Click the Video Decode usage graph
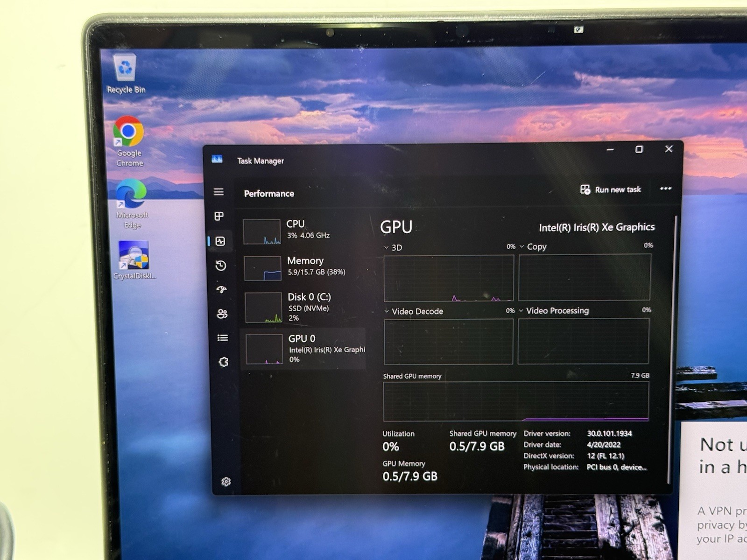Image resolution: width=747 pixels, height=560 pixels. (449, 342)
